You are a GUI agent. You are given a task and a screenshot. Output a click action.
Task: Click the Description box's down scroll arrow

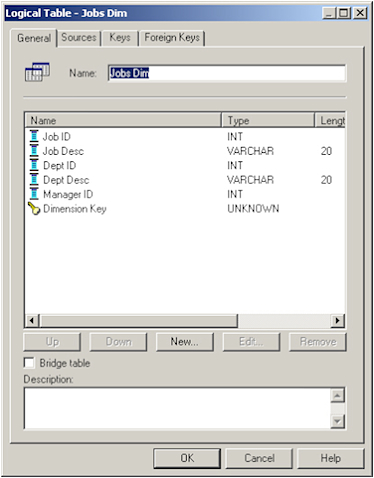pos(337,421)
